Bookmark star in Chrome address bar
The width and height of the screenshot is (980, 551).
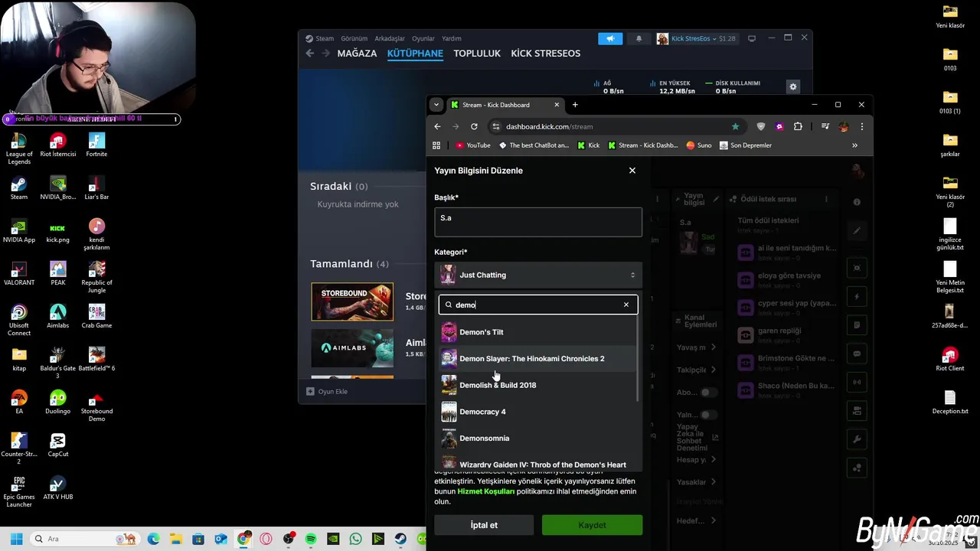(735, 126)
